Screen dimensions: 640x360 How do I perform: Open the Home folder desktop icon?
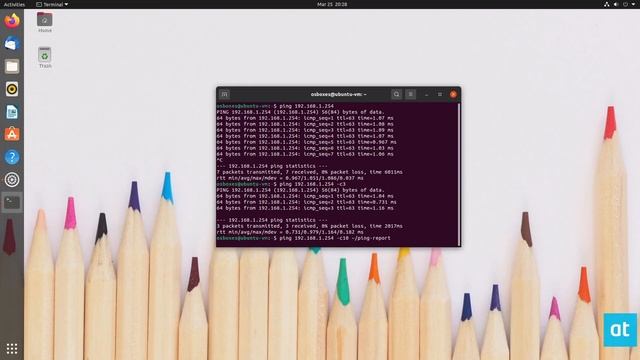click(44, 22)
